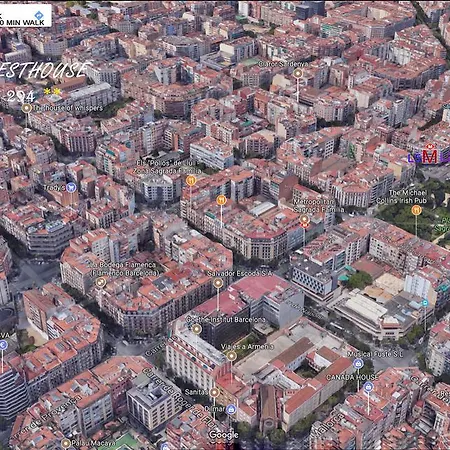Click the Carrer Sardenya location pin

pyautogui.click(x=298, y=73)
